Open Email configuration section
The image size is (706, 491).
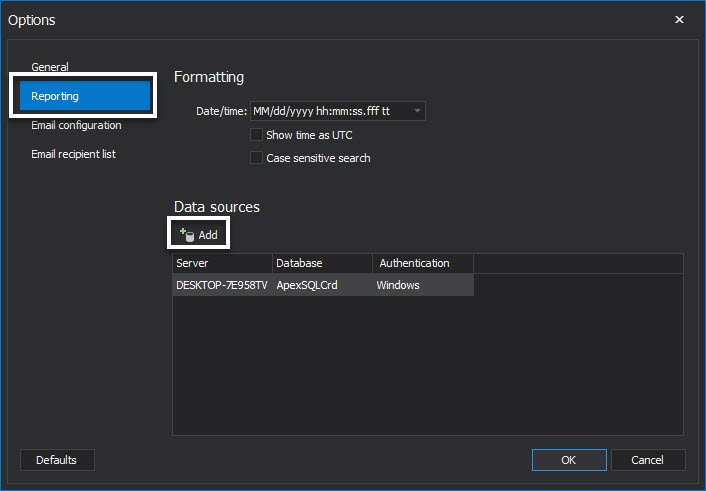[76, 125]
